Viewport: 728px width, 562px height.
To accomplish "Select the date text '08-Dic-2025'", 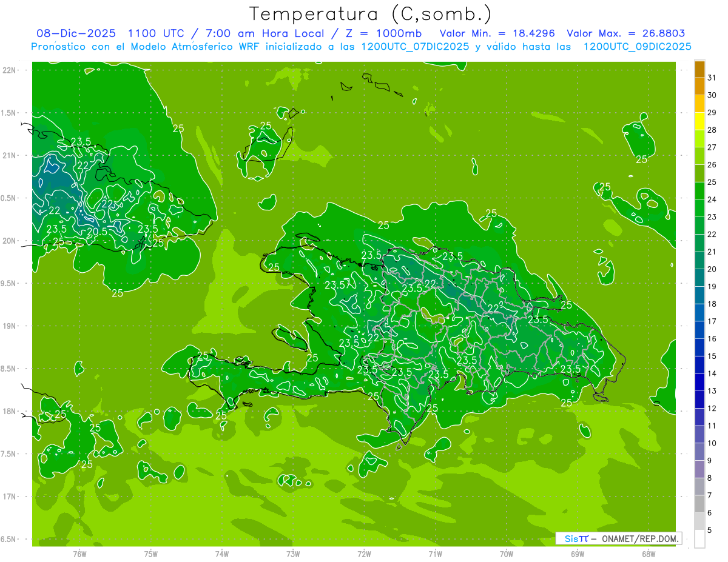I will [76, 33].
